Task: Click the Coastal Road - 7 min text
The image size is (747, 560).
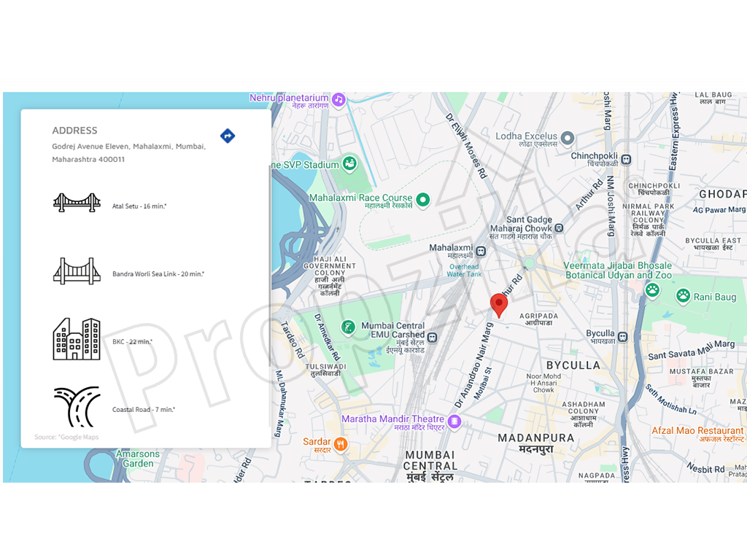Action: (144, 410)
